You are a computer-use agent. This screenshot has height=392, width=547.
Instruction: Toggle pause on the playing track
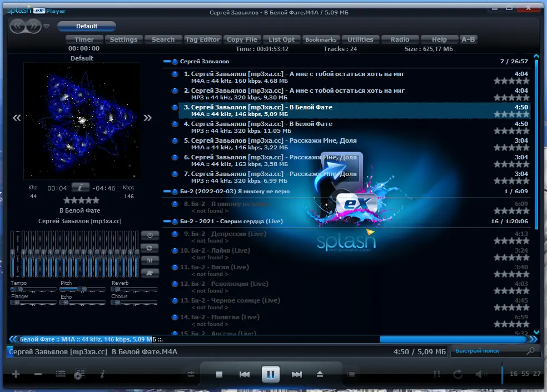271,374
